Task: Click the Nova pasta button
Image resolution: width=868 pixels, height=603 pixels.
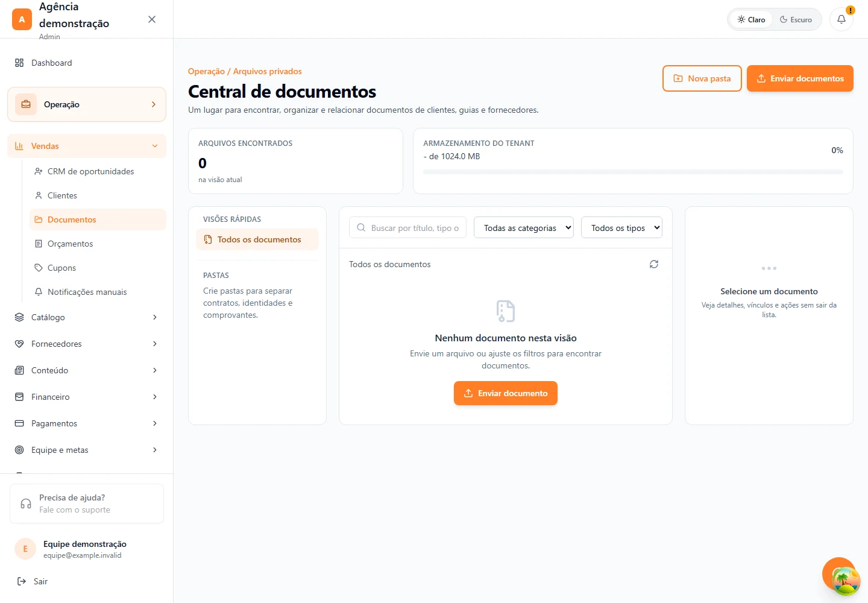Action: 702,78
